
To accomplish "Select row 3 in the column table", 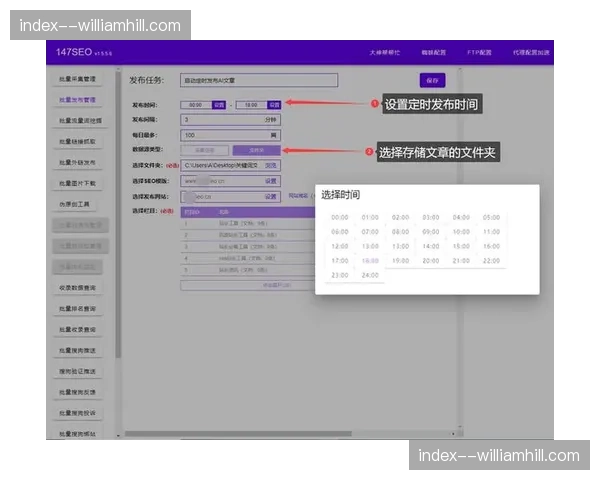I will click(248, 247).
